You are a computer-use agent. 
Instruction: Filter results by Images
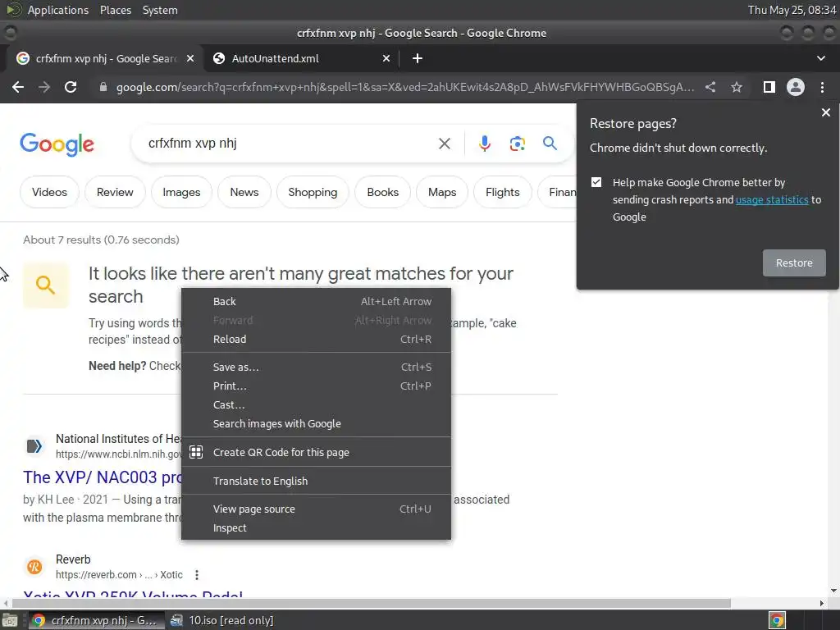181,192
